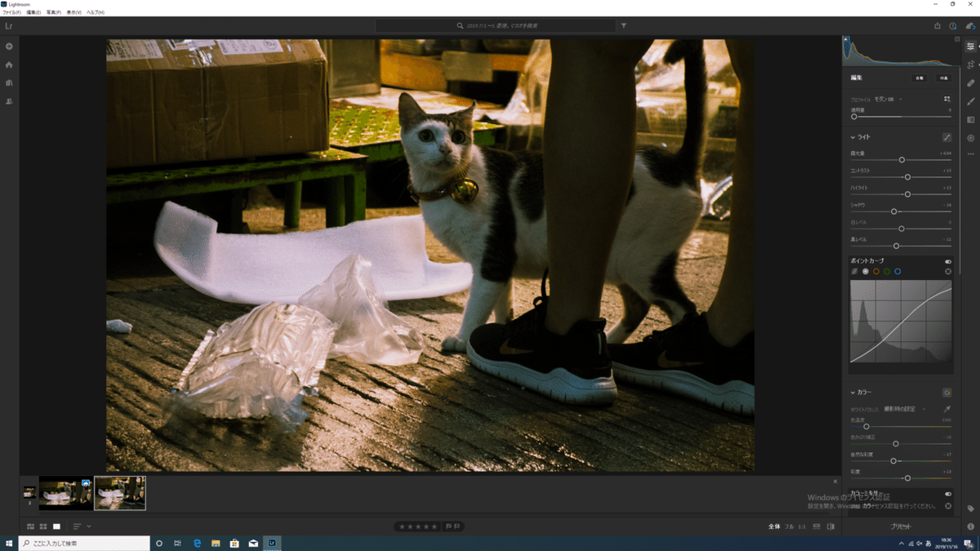Select the Crop and Rotate tool
980x551 pixels.
coord(970,64)
